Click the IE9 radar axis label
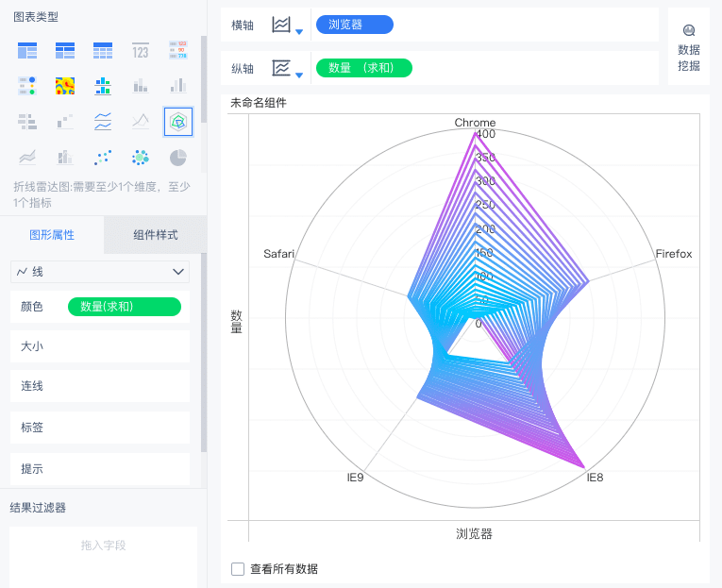722x588 pixels. (355, 478)
